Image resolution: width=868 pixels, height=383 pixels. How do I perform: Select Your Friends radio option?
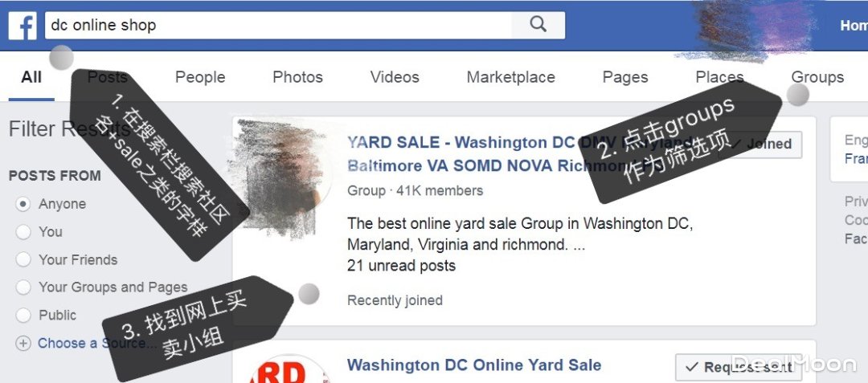[23, 260]
